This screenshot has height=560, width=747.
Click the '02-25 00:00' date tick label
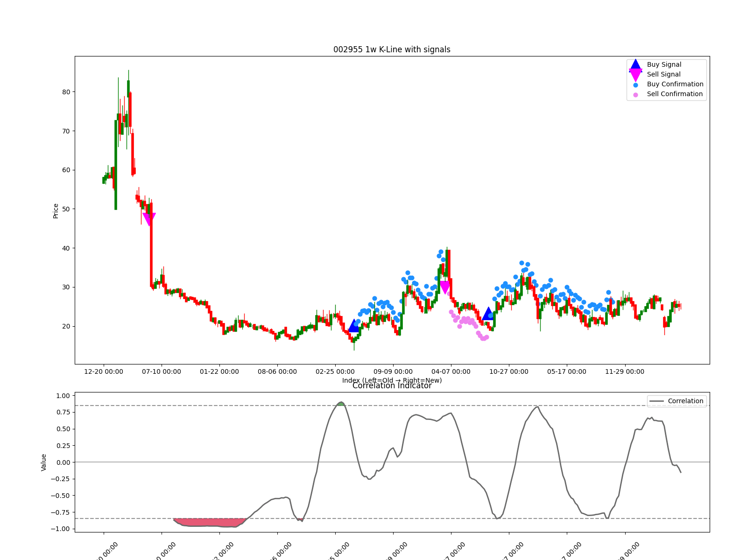click(335, 371)
